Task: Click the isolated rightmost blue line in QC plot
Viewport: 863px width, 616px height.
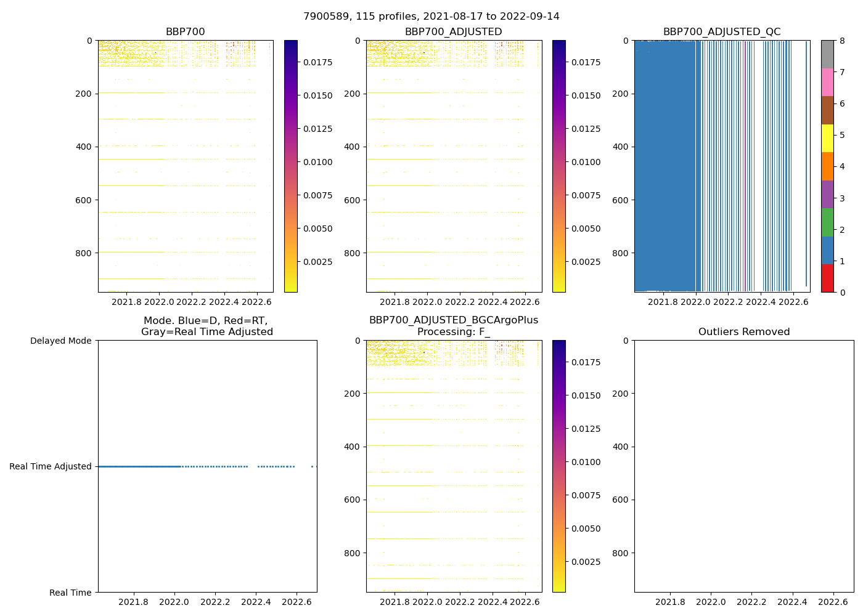Action: (806, 163)
